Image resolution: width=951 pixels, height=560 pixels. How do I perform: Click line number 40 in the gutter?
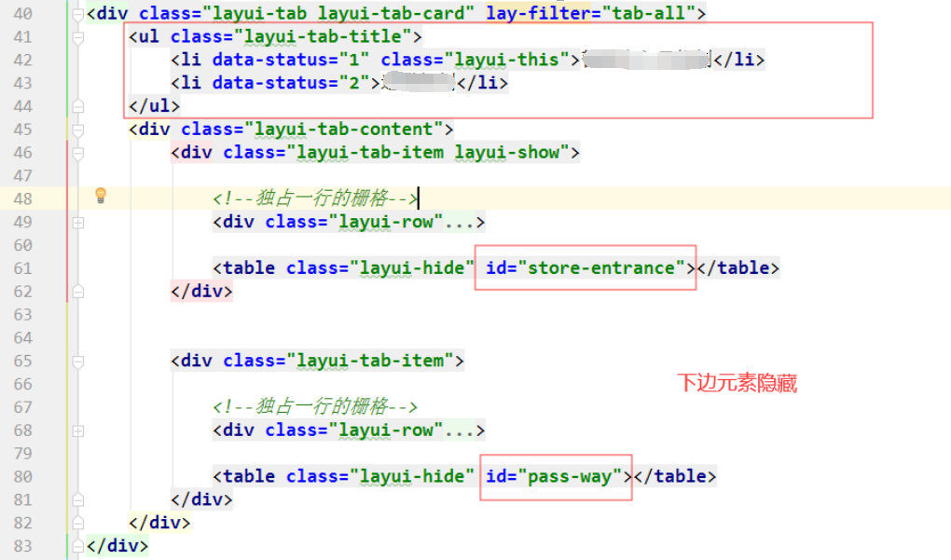[23, 14]
